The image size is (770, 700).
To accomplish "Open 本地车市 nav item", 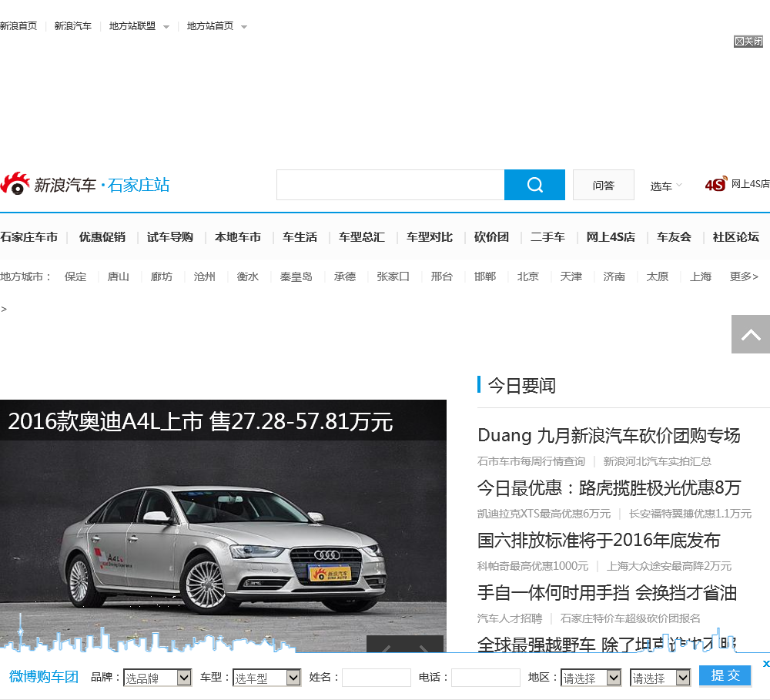I will pos(238,237).
